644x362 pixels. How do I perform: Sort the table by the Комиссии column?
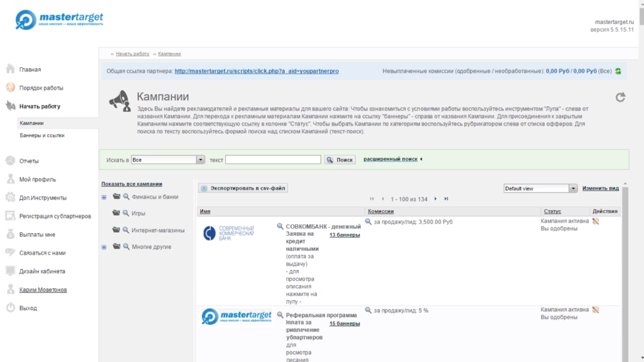[x=381, y=212]
